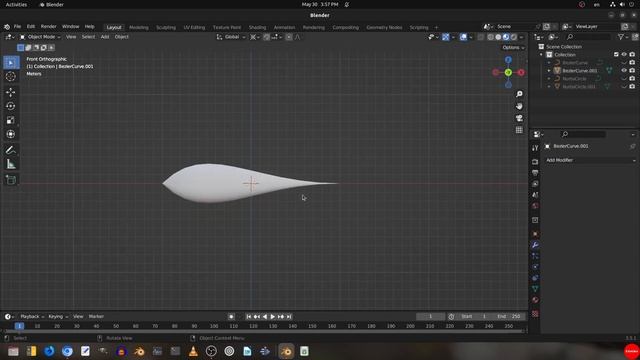Click the blue Z axis gizmo dot
The image size is (640, 360).
(508, 60)
